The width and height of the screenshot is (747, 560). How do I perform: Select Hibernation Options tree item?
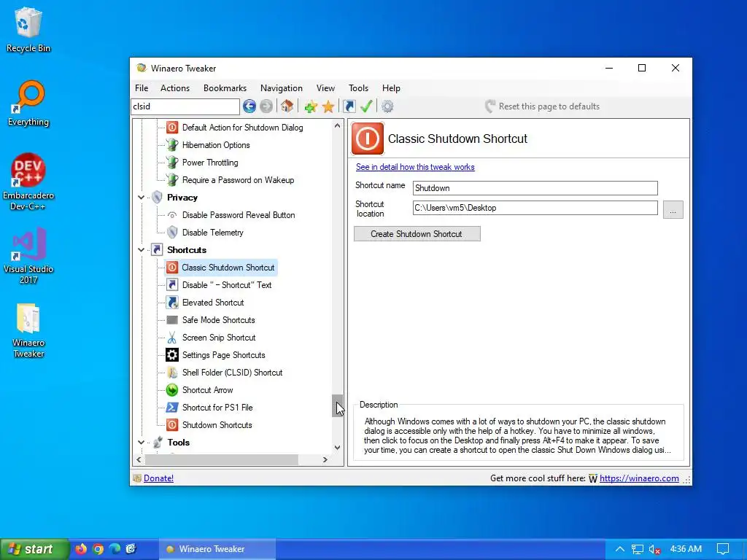216,145
